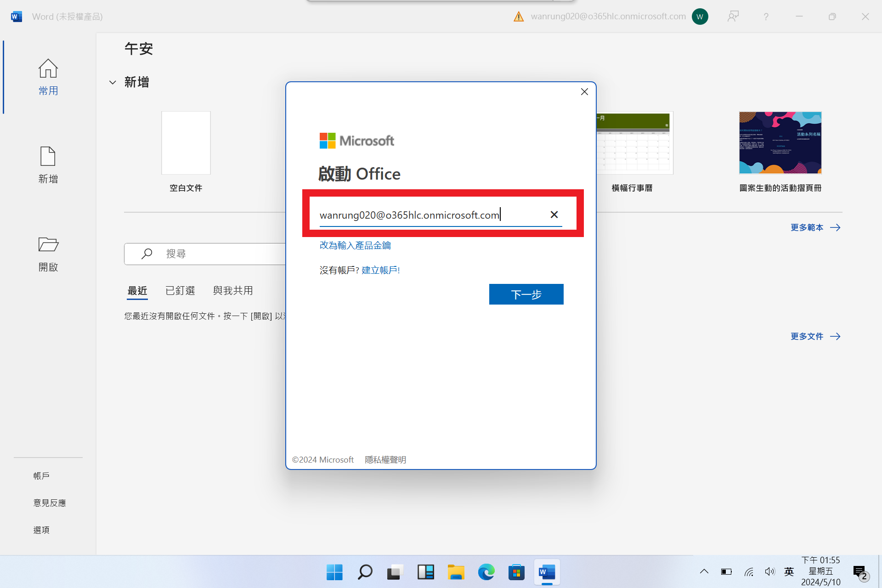Collapse the 新增 section chevron
Viewport: 882px width, 588px height.
click(x=113, y=83)
